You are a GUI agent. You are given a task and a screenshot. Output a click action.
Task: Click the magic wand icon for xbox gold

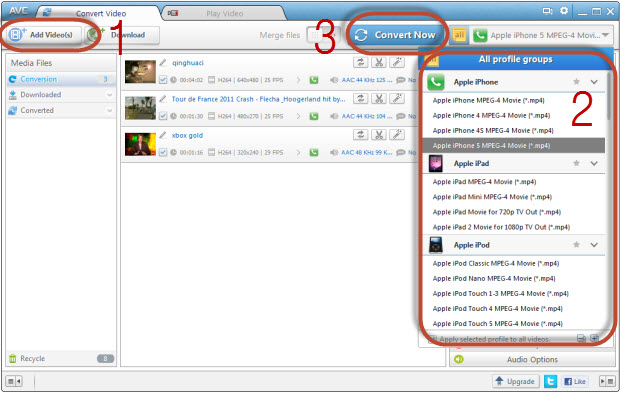(x=397, y=135)
